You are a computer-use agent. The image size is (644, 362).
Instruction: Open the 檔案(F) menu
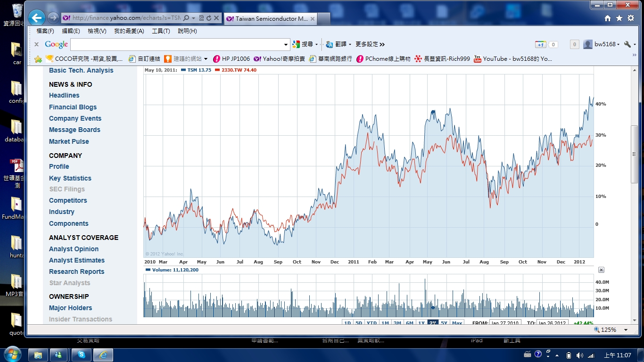[45, 31]
